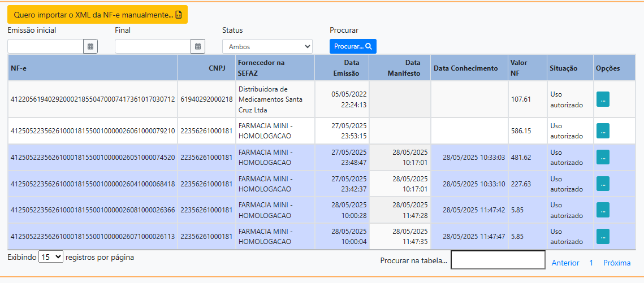Image resolution: width=644 pixels, height=283 pixels.
Task: Open options for the 227.63 invoice row
Action: click(603, 184)
